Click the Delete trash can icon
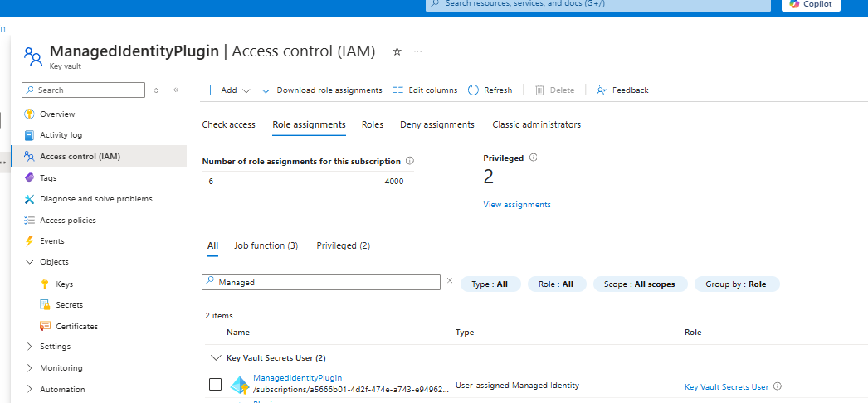The height and width of the screenshot is (403, 868). pyautogui.click(x=539, y=90)
